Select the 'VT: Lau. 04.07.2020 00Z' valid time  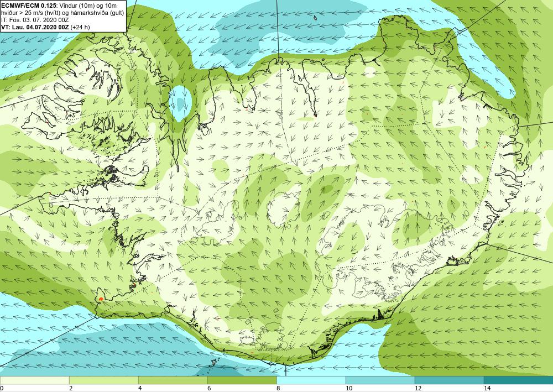click(35, 27)
